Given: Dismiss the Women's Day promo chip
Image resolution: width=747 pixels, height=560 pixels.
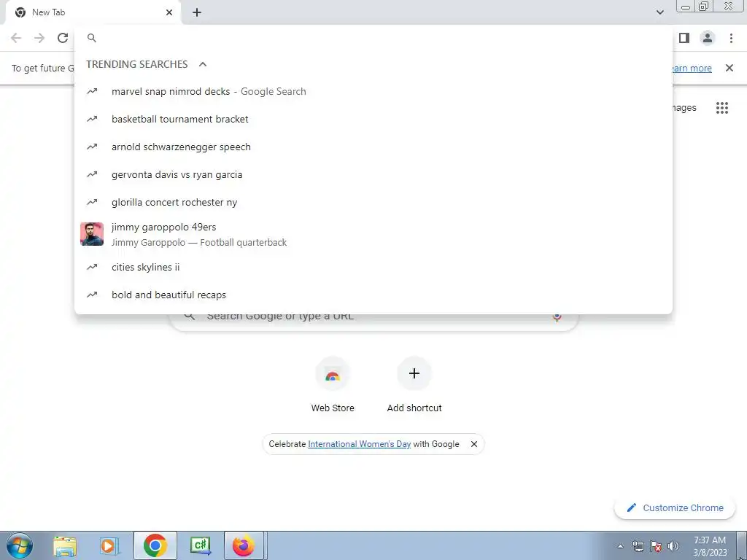Looking at the screenshot, I should tap(474, 444).
